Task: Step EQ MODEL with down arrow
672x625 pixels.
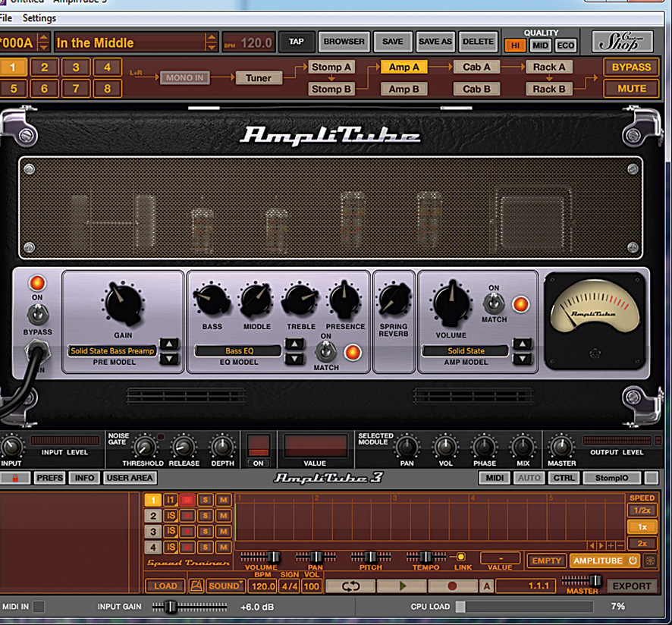Action: [x=295, y=359]
